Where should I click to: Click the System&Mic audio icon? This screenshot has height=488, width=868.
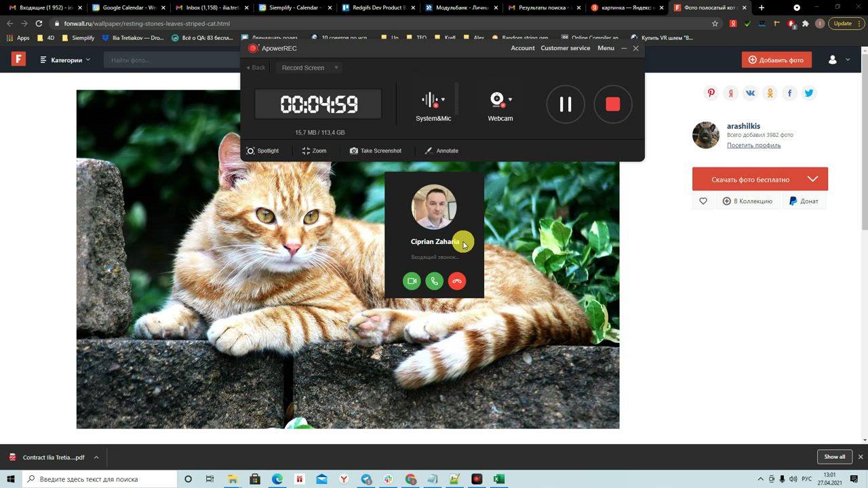click(430, 100)
